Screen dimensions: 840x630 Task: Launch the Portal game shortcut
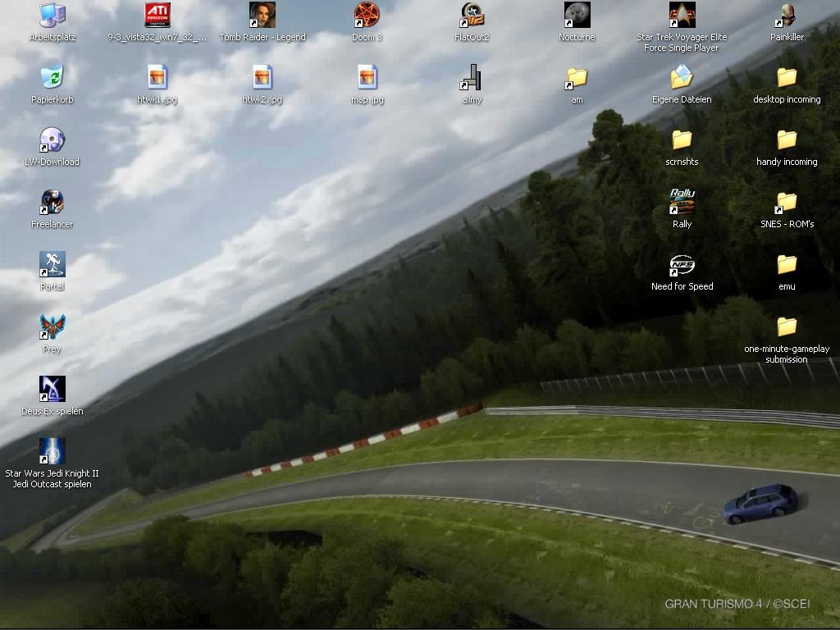[52, 264]
